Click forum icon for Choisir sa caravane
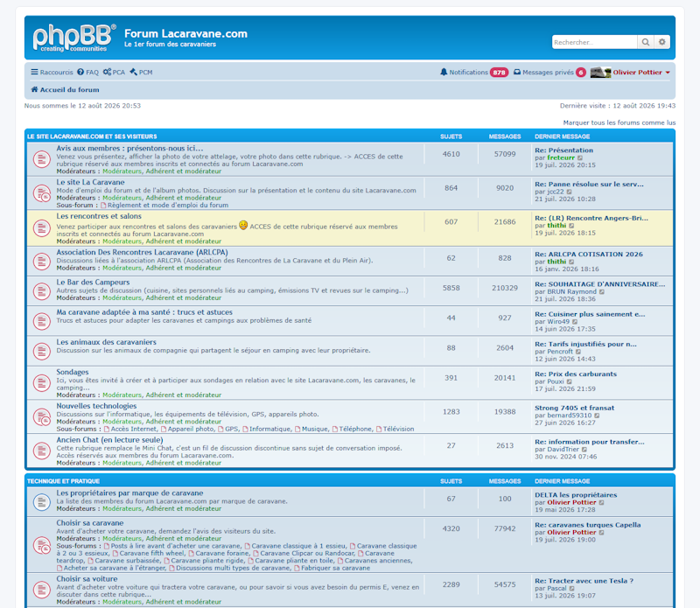 coord(42,545)
